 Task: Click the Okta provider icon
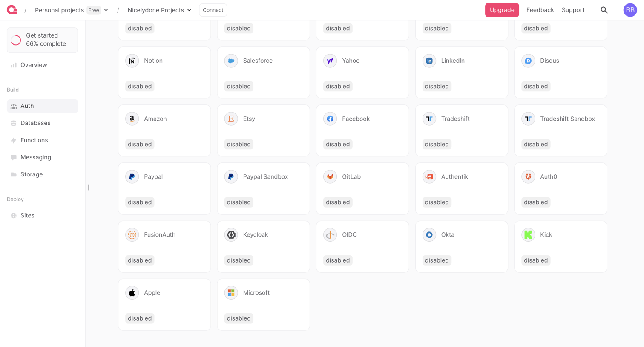pos(429,234)
